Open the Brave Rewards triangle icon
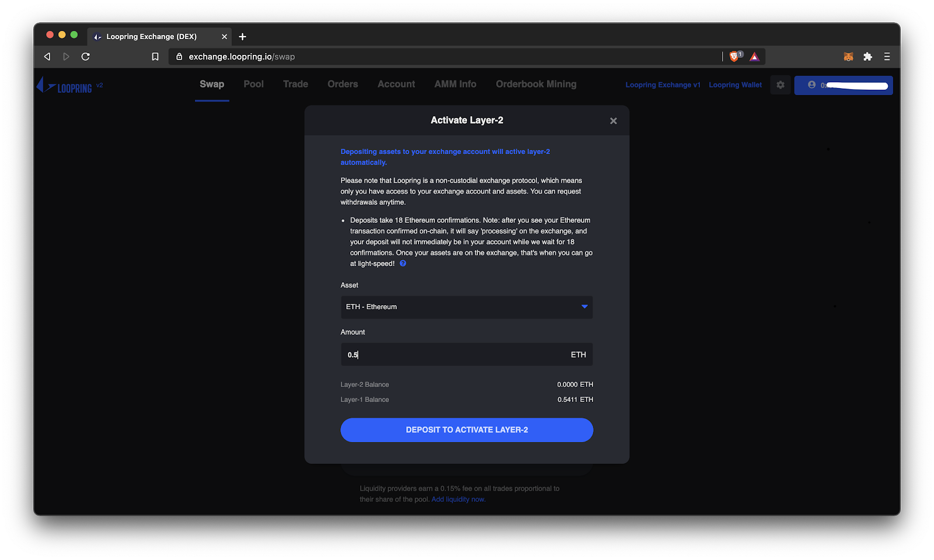Viewport: 934px width, 560px height. point(754,57)
